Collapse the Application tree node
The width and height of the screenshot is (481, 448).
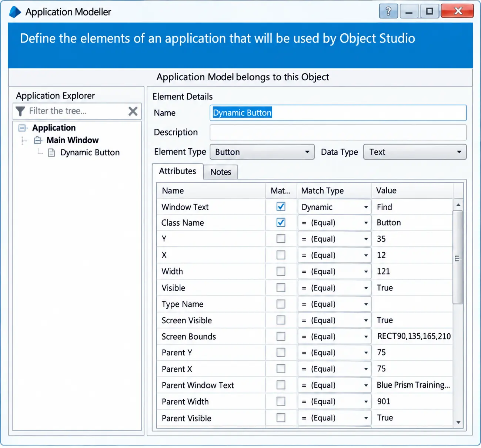22,128
